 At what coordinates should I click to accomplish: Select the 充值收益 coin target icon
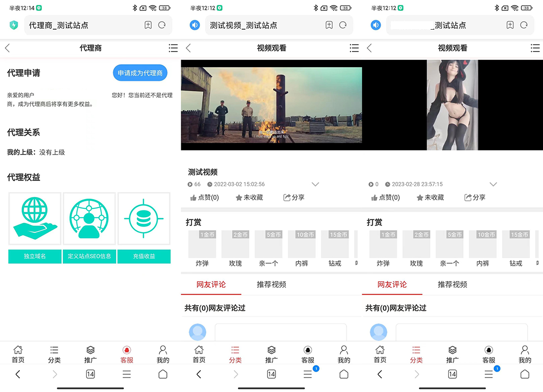[x=144, y=219]
